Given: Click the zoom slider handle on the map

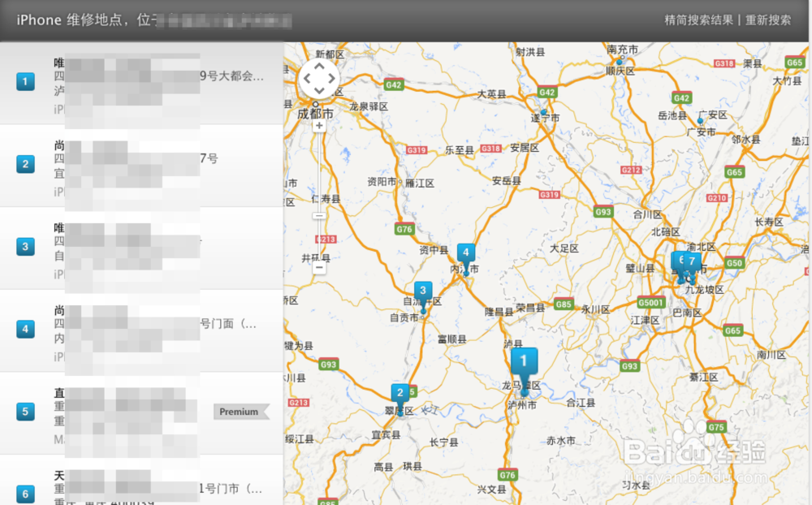Looking at the screenshot, I should 319,215.
